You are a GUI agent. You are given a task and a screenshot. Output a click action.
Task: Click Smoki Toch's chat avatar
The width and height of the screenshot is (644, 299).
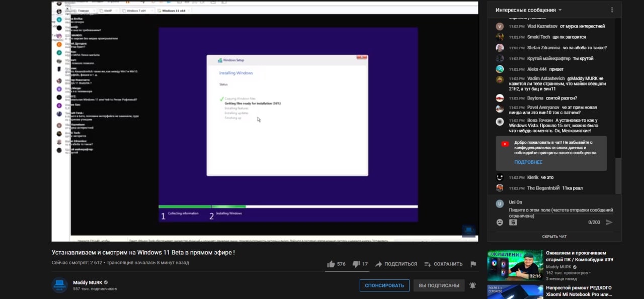click(x=500, y=37)
